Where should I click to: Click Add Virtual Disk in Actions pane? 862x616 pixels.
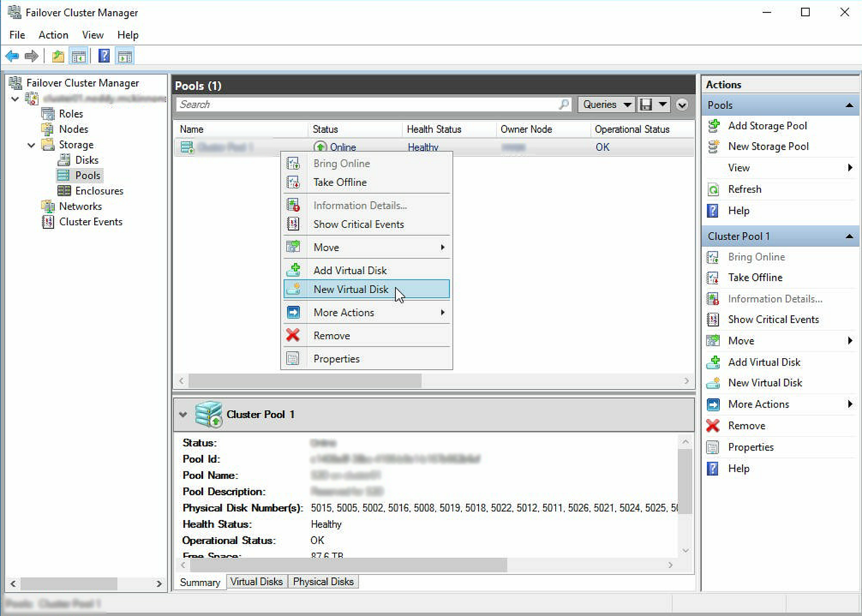(764, 362)
